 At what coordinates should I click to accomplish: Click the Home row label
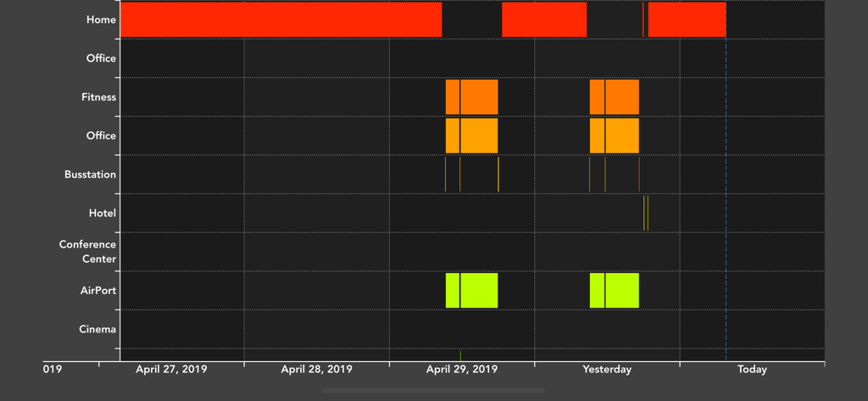[x=101, y=19]
